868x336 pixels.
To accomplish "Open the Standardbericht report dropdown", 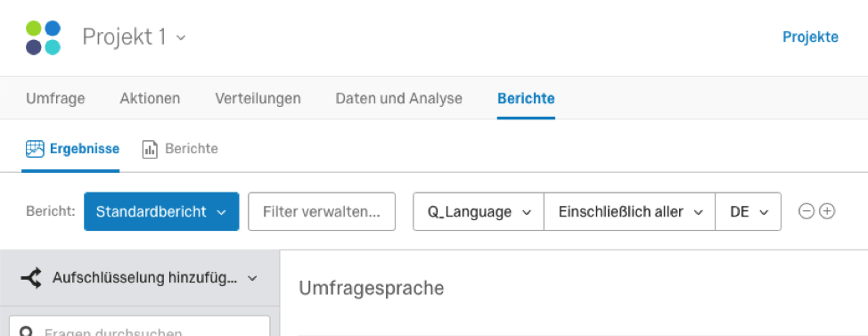I will pyautogui.click(x=161, y=211).
